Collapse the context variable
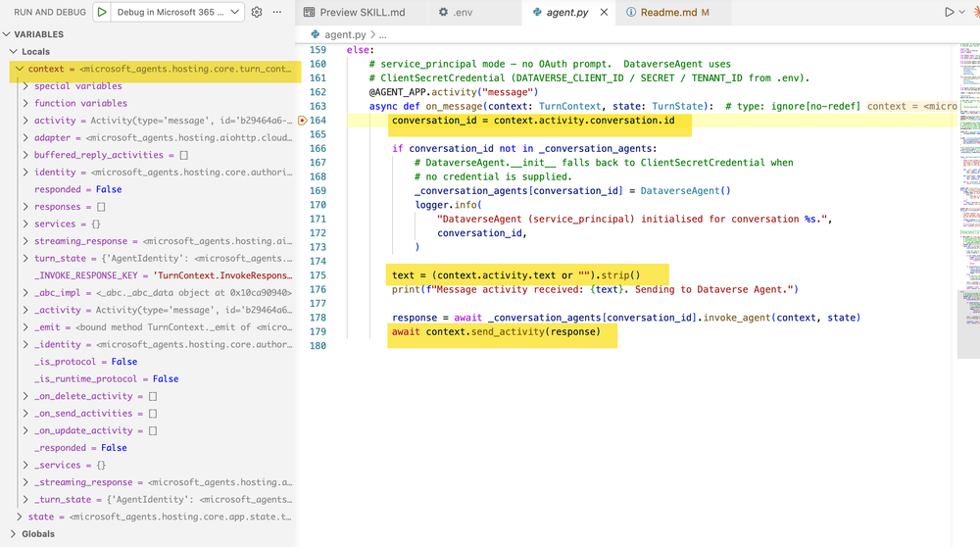 pyautogui.click(x=20, y=69)
